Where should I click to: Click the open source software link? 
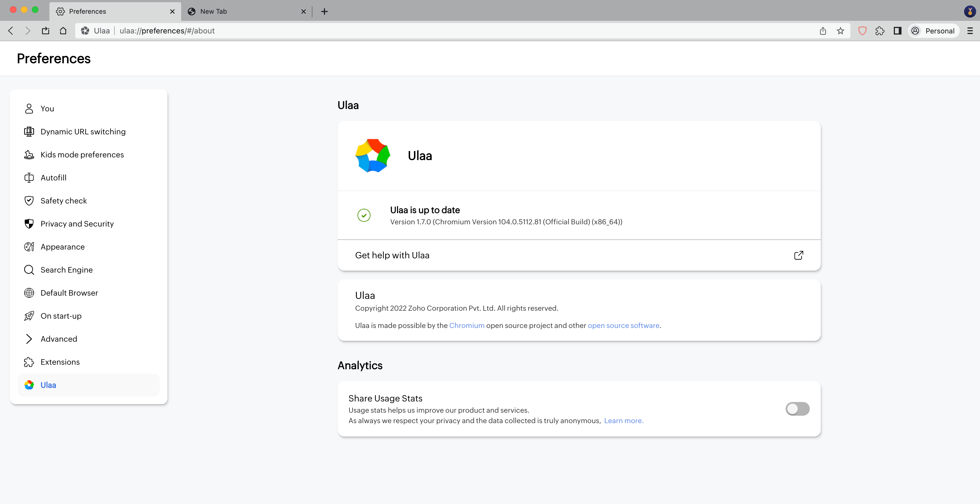click(x=623, y=325)
